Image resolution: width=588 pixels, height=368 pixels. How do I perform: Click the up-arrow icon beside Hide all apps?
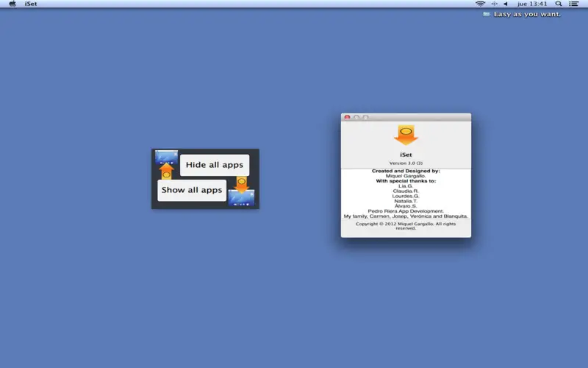tap(166, 171)
